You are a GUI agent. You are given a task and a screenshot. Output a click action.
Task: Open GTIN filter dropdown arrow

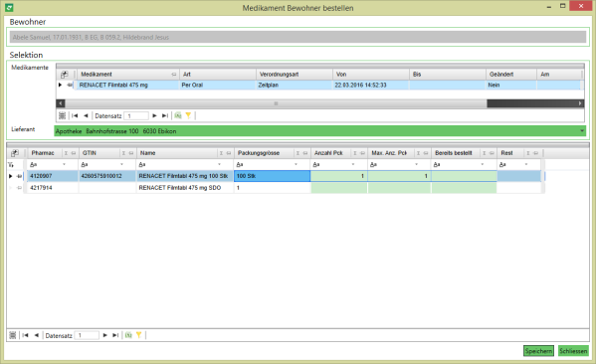121,164
